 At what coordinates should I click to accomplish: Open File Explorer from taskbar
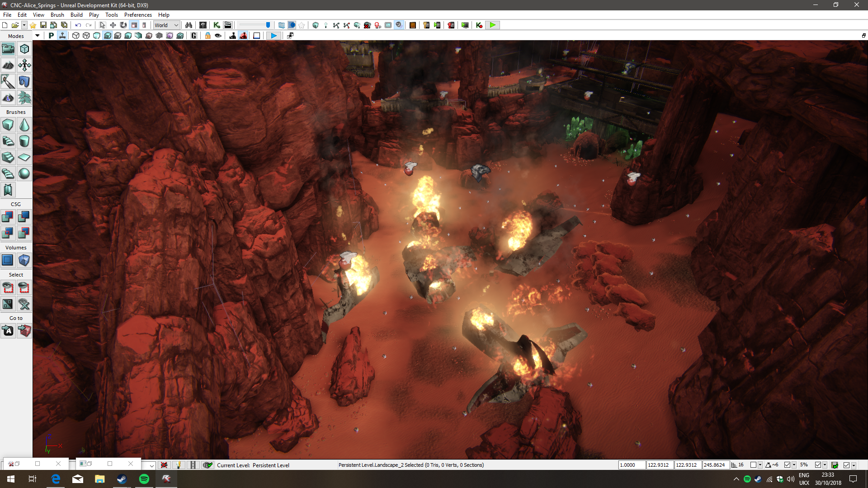tap(99, 479)
